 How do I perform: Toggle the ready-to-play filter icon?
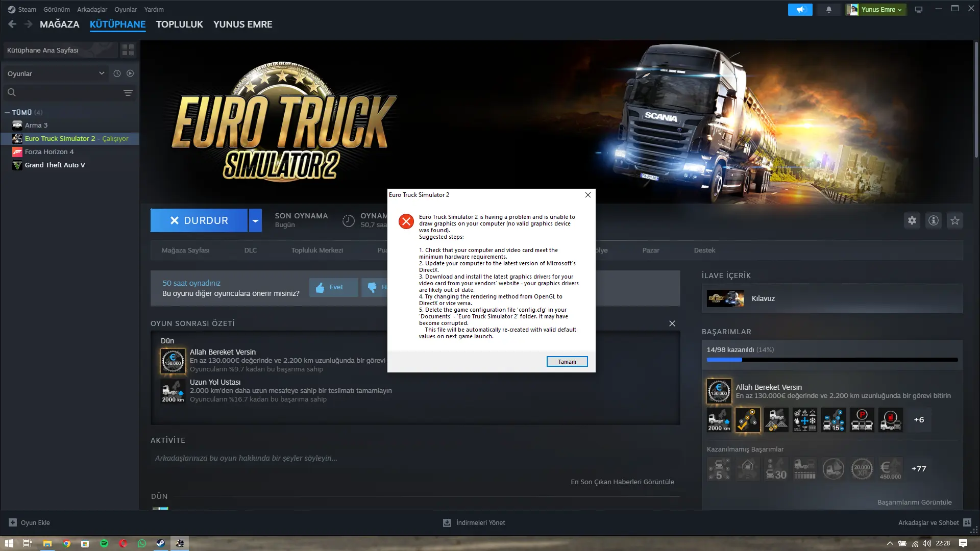coord(130,73)
